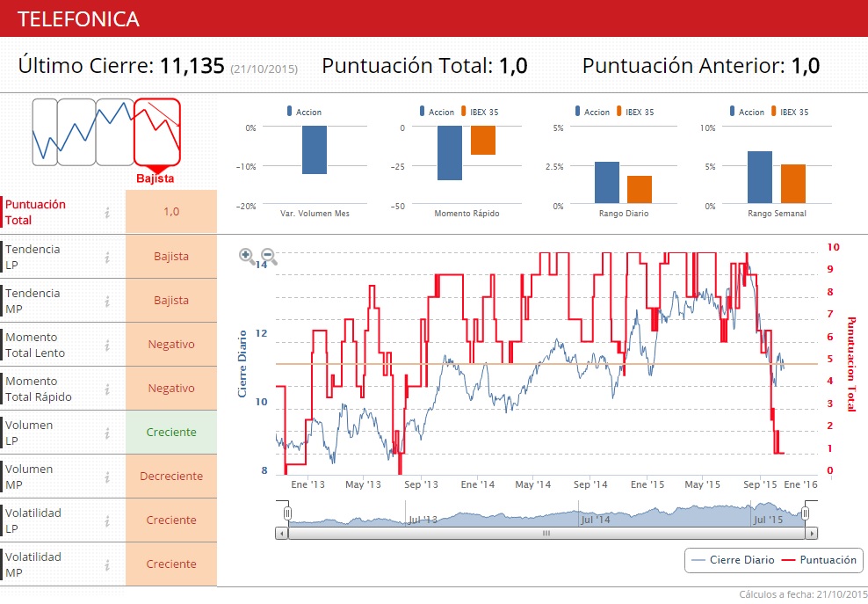
Task: Select the red Bajista trend phase box
Action: [157, 132]
